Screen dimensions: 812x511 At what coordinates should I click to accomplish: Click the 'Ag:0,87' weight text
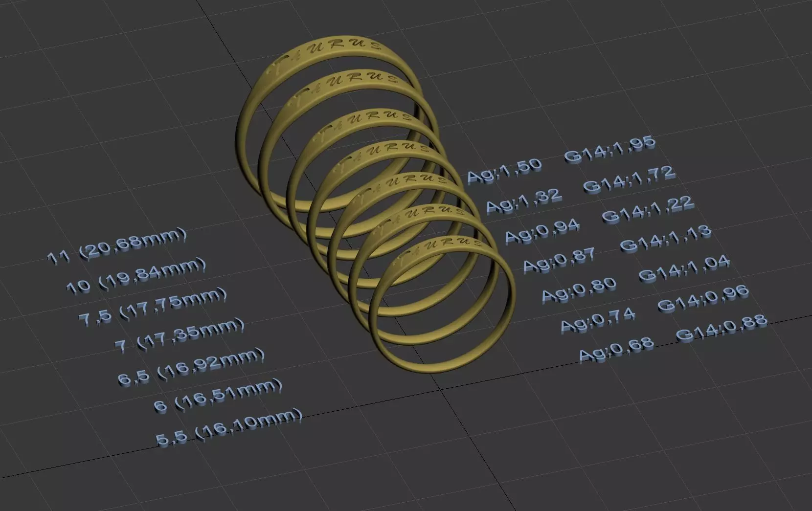[560, 260]
